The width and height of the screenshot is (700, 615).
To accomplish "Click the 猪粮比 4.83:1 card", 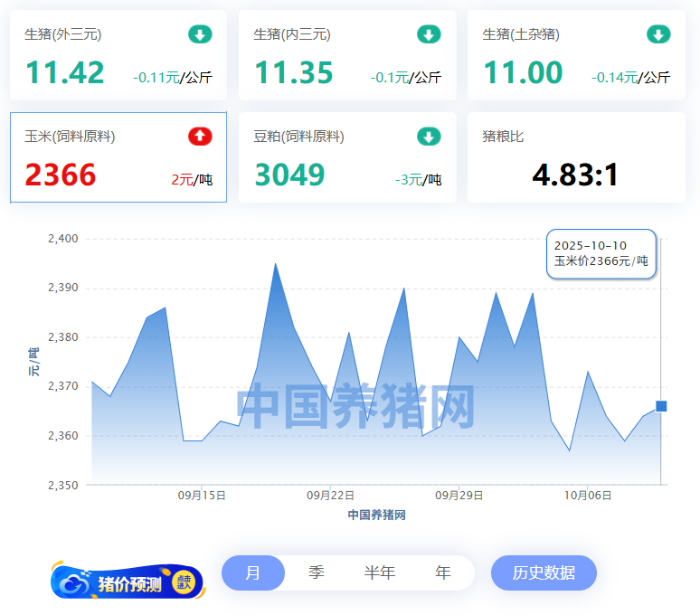I will (x=575, y=158).
